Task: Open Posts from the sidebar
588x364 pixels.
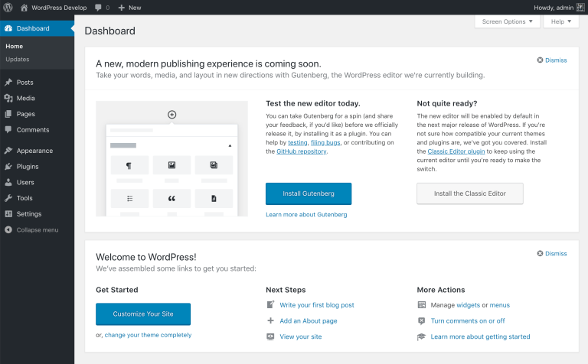Action: pos(24,83)
